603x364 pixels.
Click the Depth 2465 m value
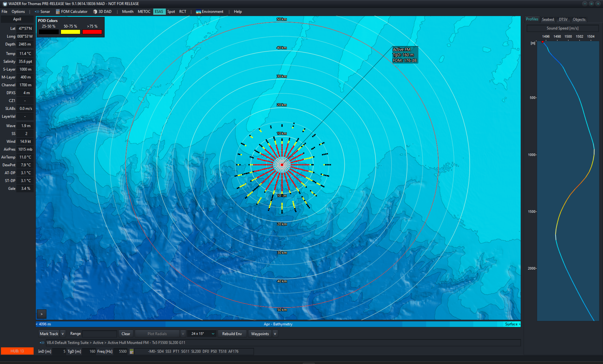click(25, 44)
